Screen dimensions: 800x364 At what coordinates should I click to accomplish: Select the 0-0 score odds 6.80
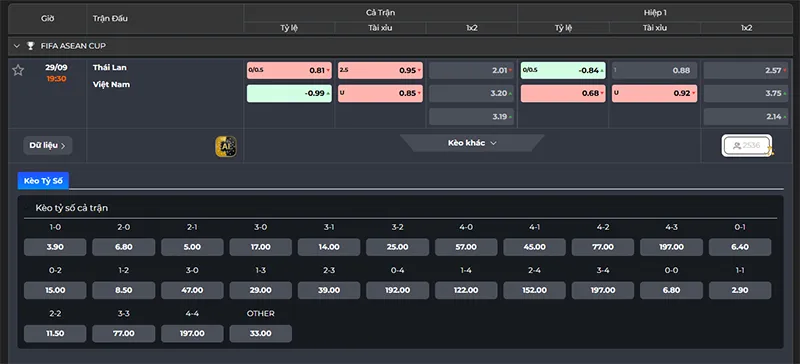click(671, 290)
